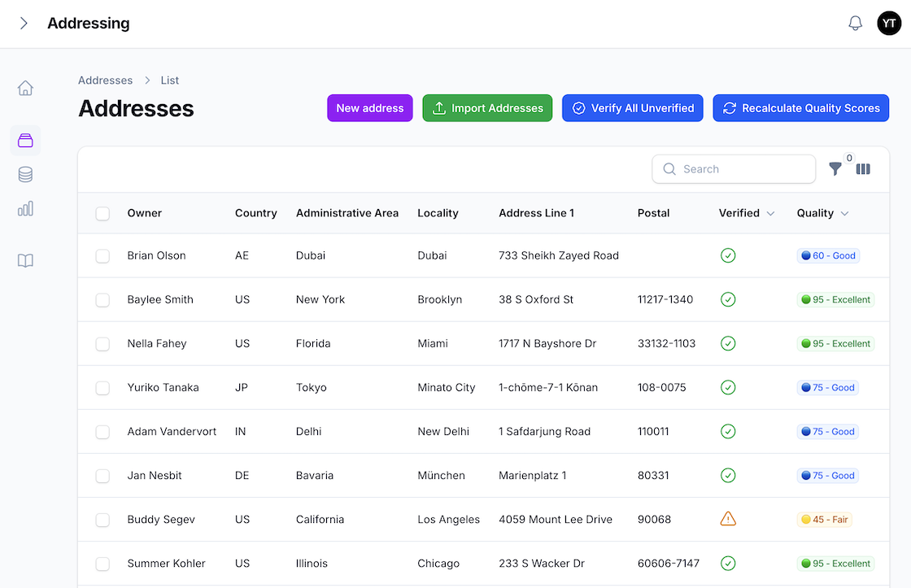Click the 60 - Good quality badge
This screenshot has width=911, height=588.
point(828,255)
